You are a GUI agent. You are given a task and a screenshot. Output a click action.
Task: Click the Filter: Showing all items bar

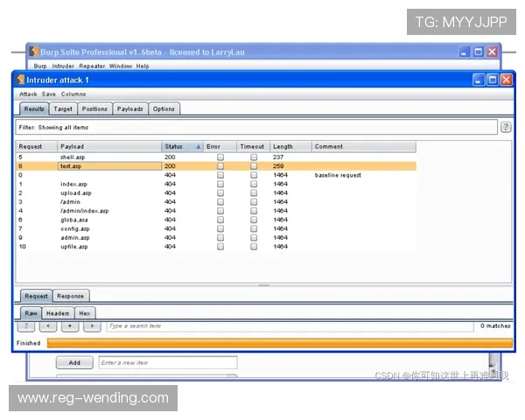click(x=254, y=127)
